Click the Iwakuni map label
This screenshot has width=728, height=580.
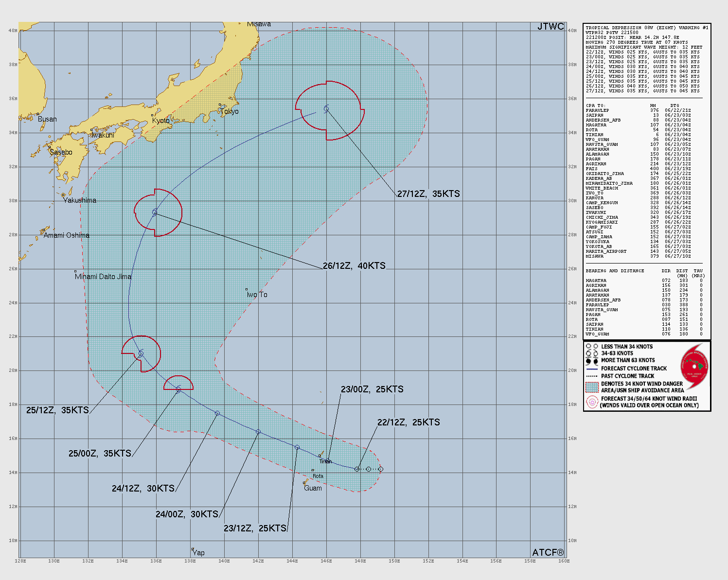click(x=103, y=135)
